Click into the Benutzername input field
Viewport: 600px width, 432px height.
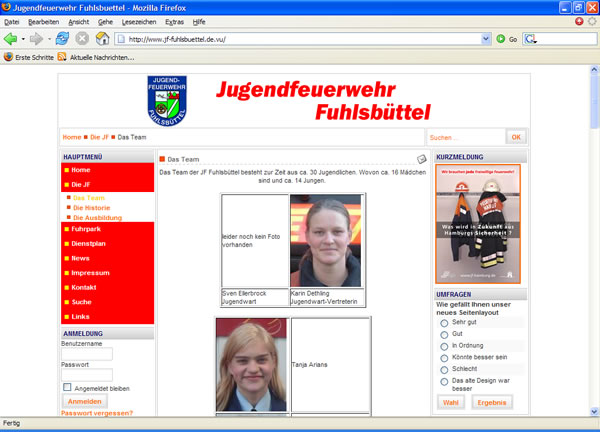pos(86,353)
